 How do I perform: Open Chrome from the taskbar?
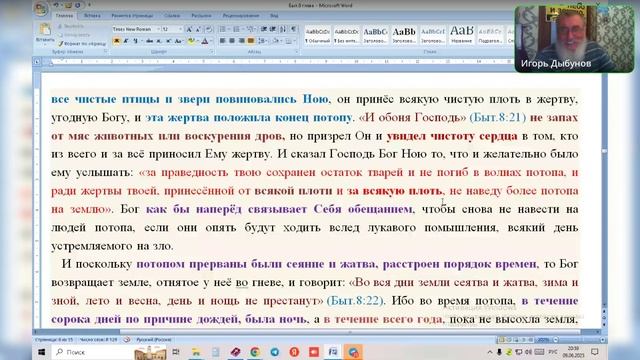[255, 352]
